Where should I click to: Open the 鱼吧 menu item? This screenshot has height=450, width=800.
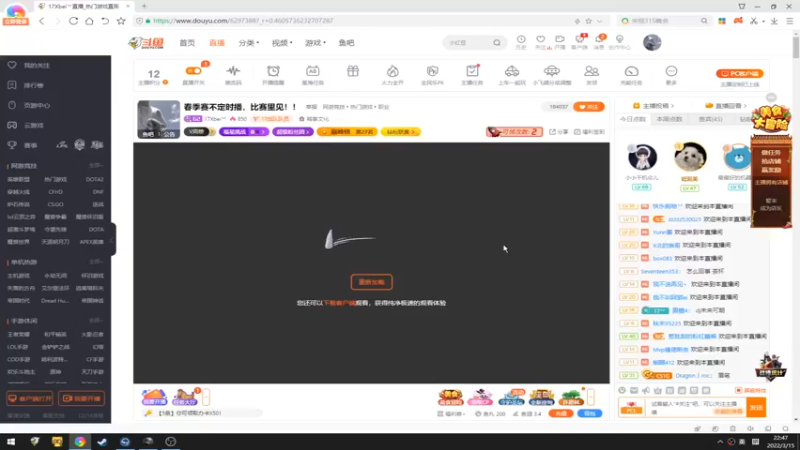coord(346,43)
